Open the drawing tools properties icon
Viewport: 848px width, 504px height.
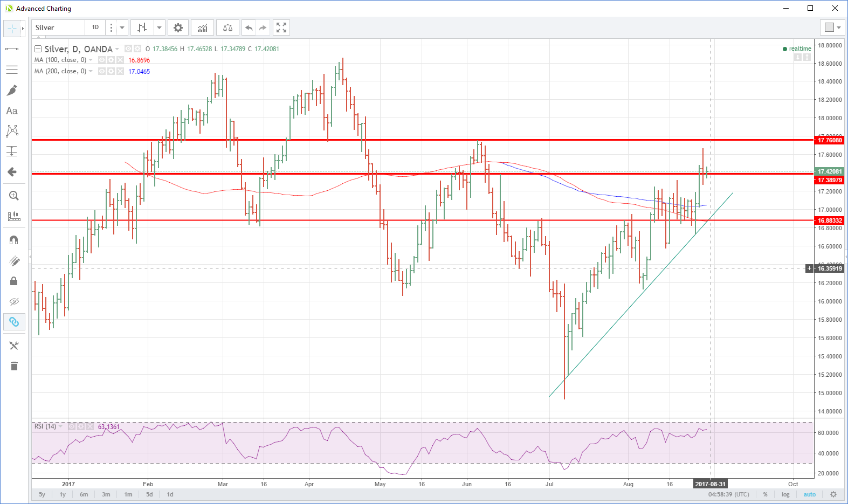(14, 346)
